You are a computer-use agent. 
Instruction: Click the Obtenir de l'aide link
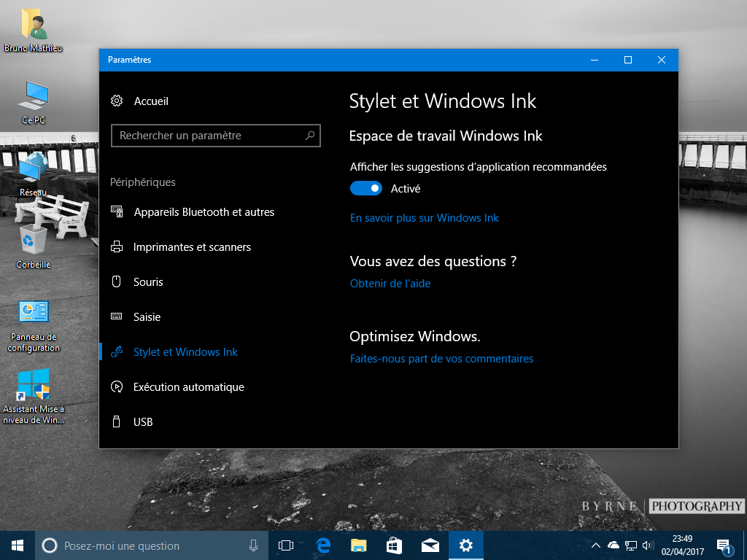[390, 284]
